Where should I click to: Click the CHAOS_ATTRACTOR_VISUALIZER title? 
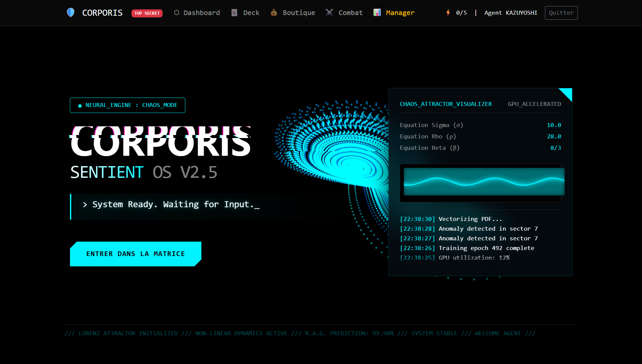coord(446,104)
